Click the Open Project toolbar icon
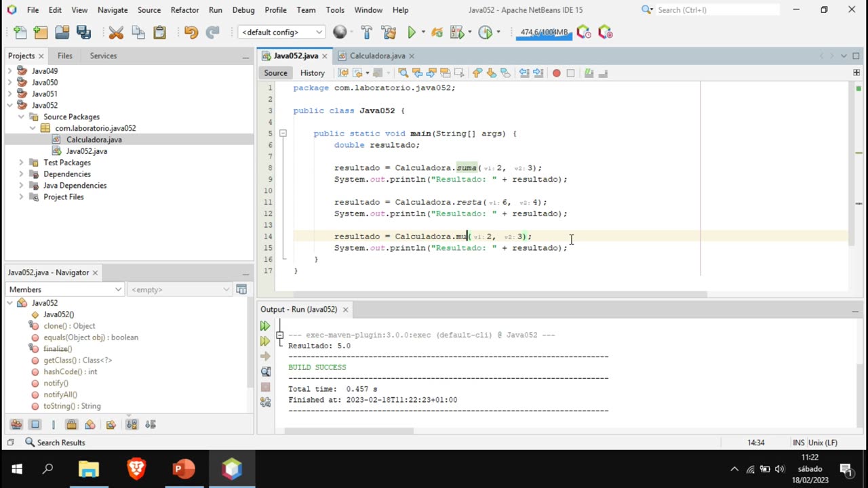 (62, 32)
